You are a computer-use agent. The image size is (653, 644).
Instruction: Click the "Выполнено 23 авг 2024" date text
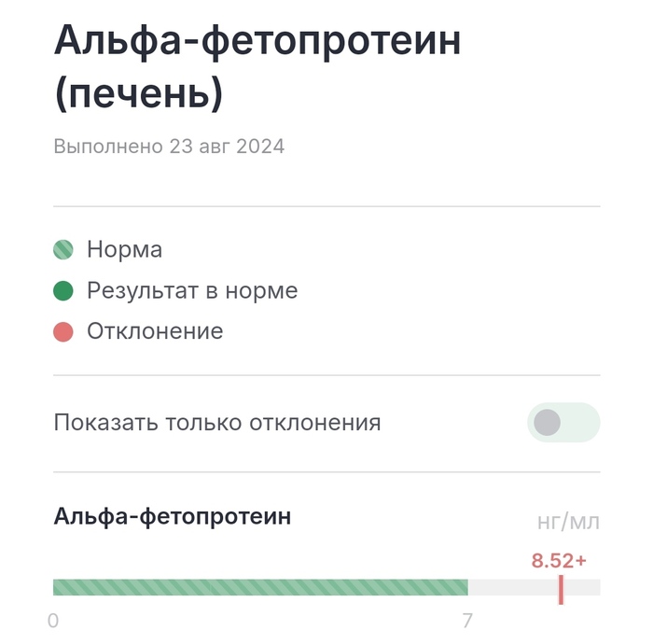pos(169,147)
